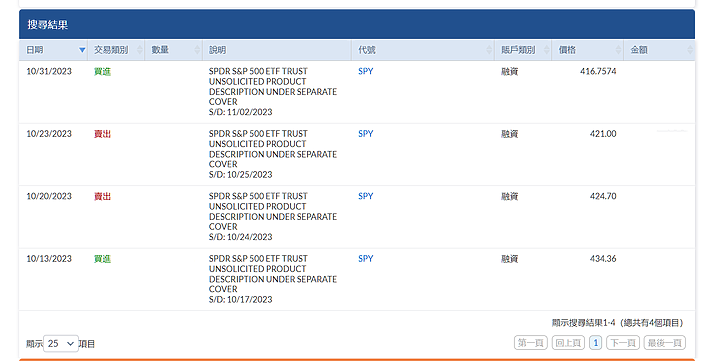Sort by 日期 column arrow
720x361 pixels.
(x=82, y=50)
